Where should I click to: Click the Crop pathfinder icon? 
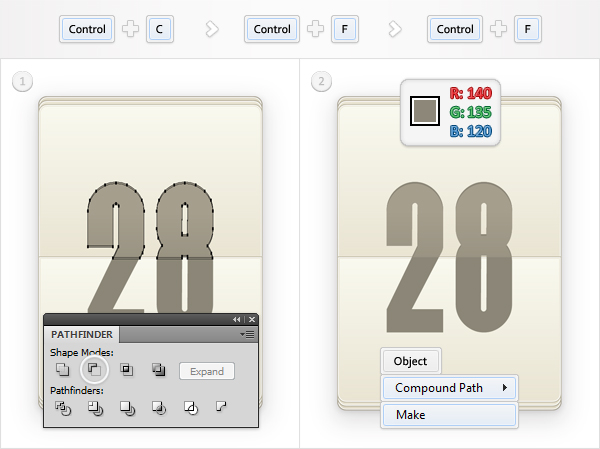tap(159, 408)
